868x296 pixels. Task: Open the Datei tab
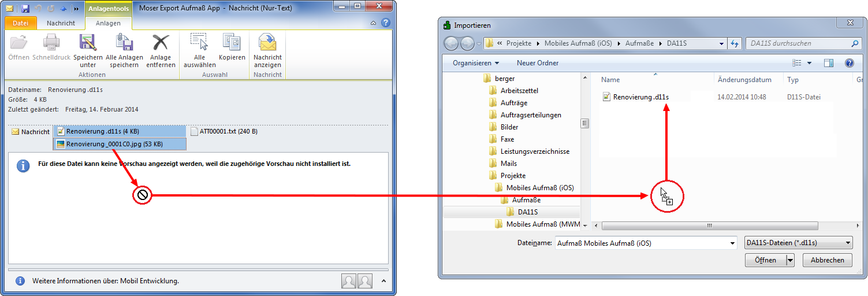[21, 23]
